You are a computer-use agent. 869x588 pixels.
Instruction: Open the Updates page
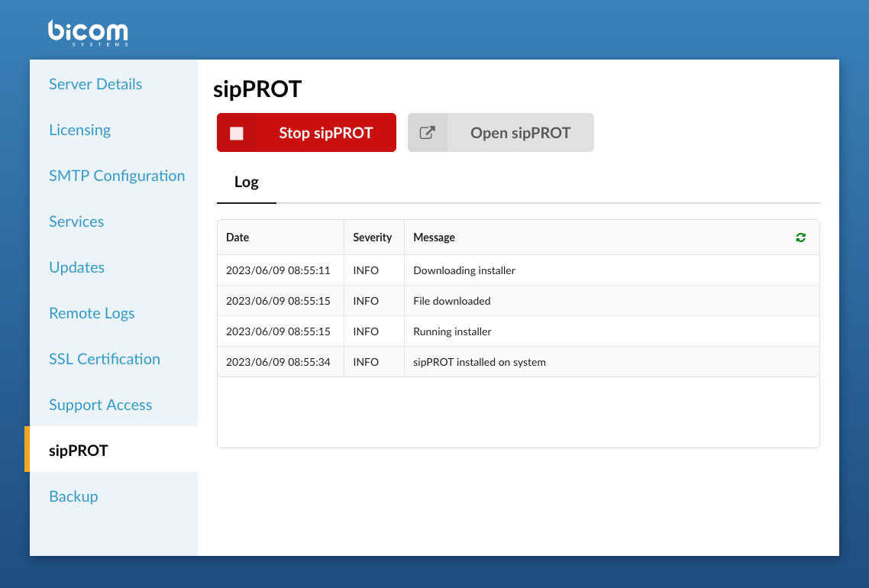(76, 267)
